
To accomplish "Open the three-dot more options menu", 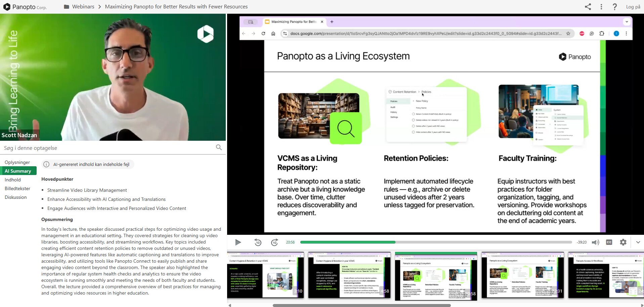I will (601, 7).
